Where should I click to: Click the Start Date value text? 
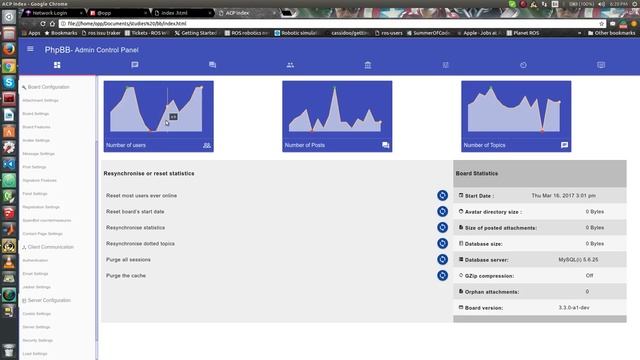(563, 196)
